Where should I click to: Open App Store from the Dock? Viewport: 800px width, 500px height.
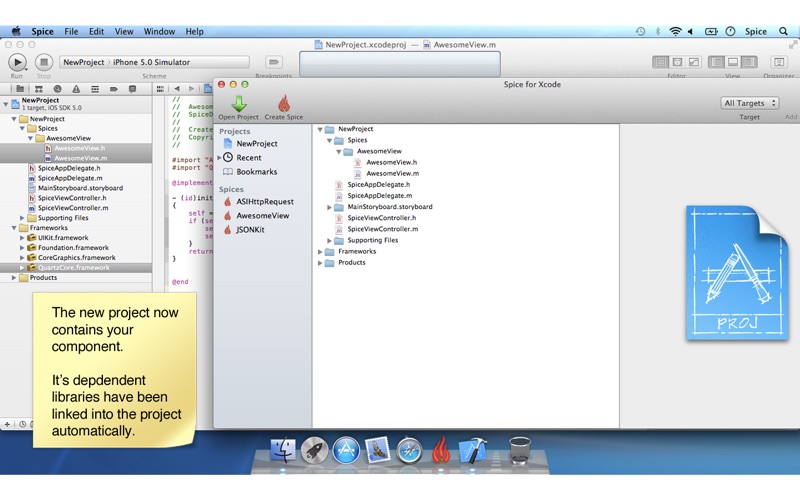click(x=345, y=451)
